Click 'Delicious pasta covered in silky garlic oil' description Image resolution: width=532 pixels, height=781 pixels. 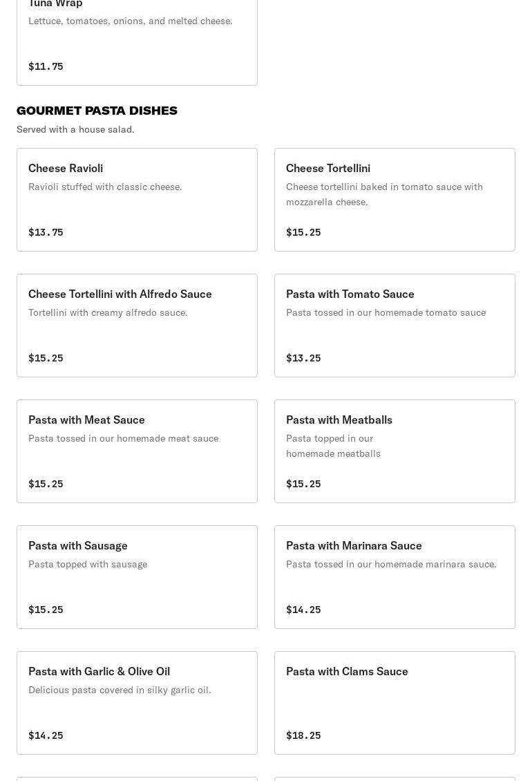pyautogui.click(x=120, y=690)
